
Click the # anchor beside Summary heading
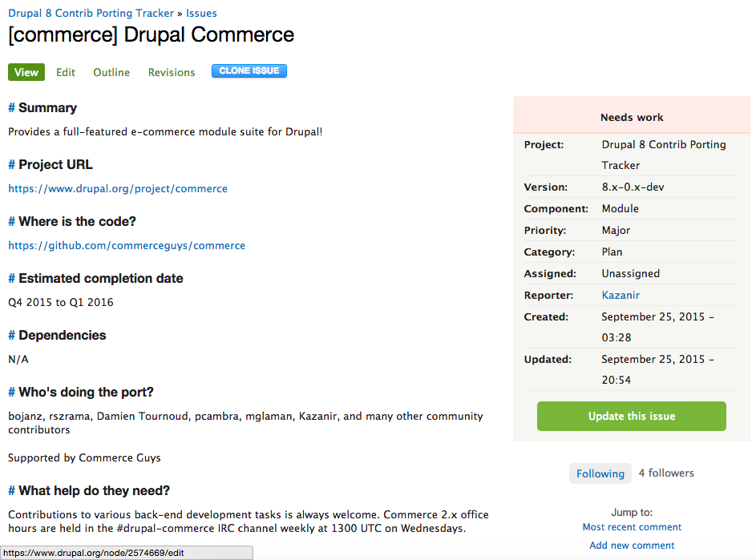click(12, 108)
